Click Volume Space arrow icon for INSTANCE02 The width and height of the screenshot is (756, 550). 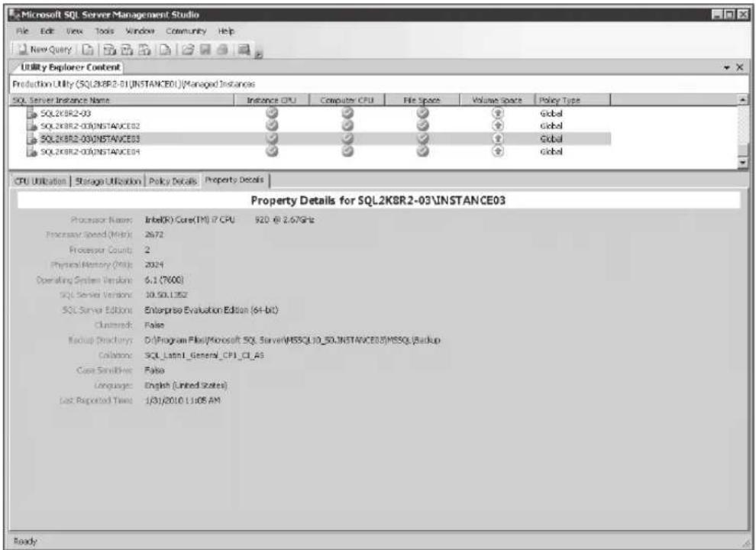click(x=498, y=125)
